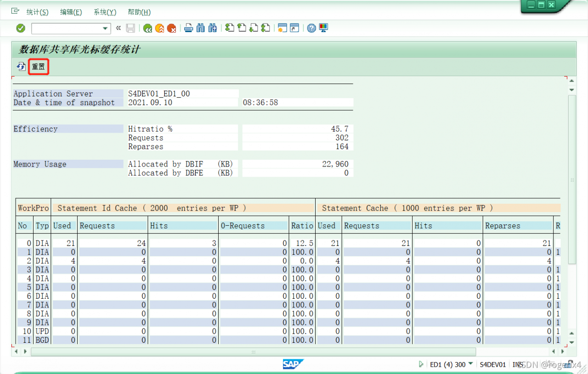Click the Customize Local Layout monitor icon
This screenshot has height=374, width=588.
[323, 28]
